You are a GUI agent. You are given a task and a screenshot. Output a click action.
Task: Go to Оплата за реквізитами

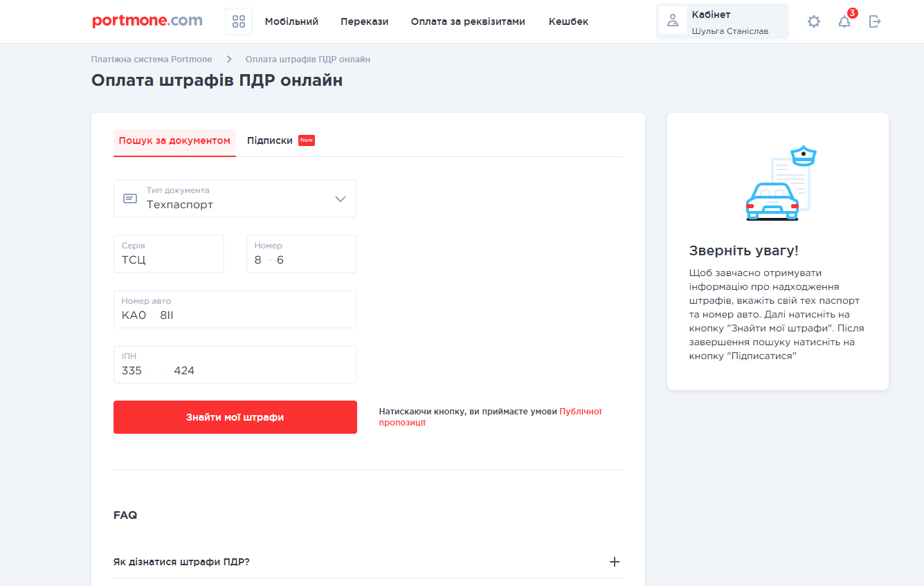(468, 21)
